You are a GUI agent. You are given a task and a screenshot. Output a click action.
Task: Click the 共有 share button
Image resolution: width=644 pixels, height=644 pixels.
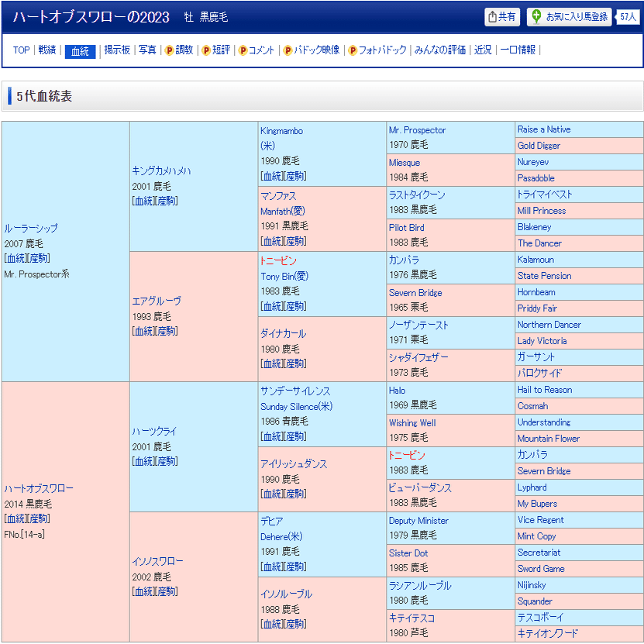502,17
